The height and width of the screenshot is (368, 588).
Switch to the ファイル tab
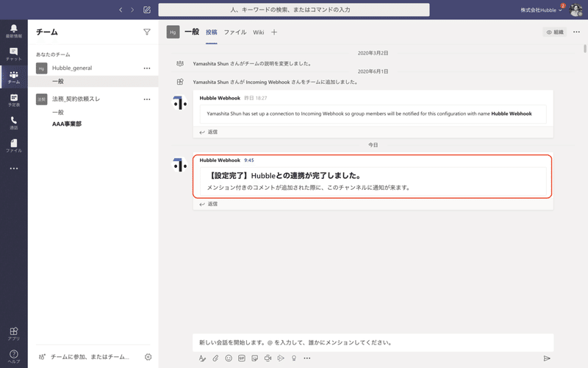click(x=235, y=32)
